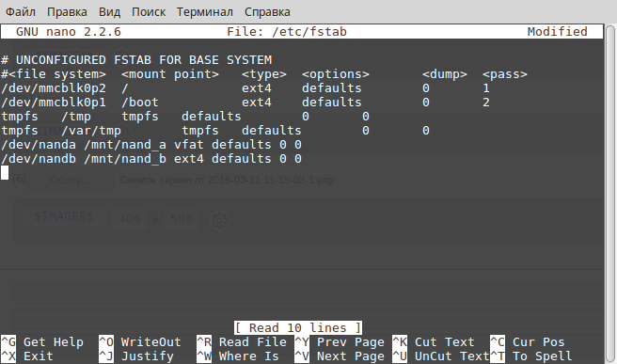
Task: Click '/mnt/nand_b' mount point
Action: [x=125, y=159]
